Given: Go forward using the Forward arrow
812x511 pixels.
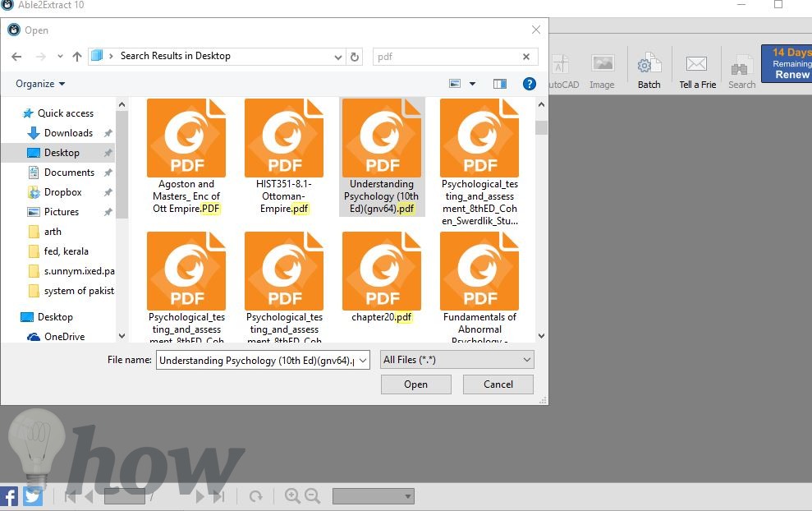Looking at the screenshot, I should (40, 57).
